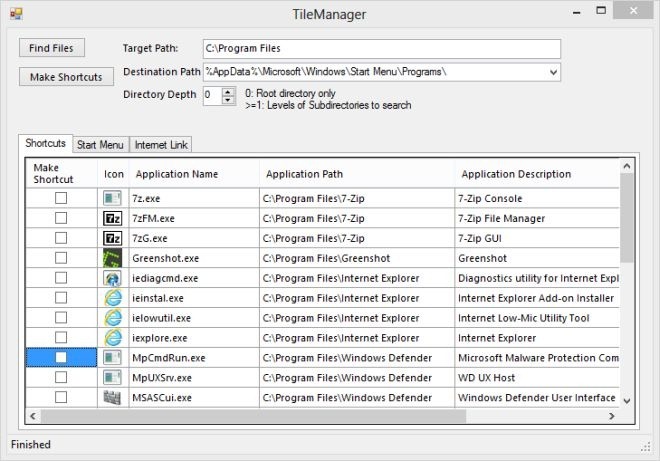Check the shortcut box for ieinstal.exe
Viewport: 660px width, 461px height.
coord(61,298)
